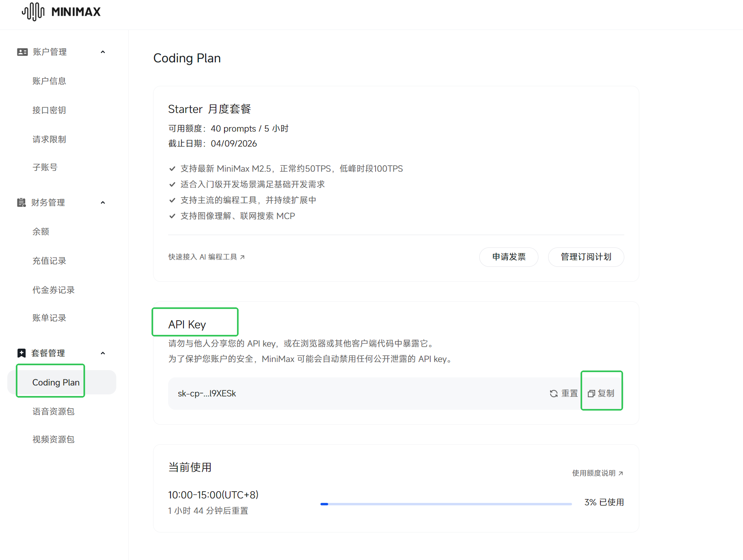The image size is (743, 560).
Task: Click the 支持主流的编程工具 feature line
Action: coord(248,200)
